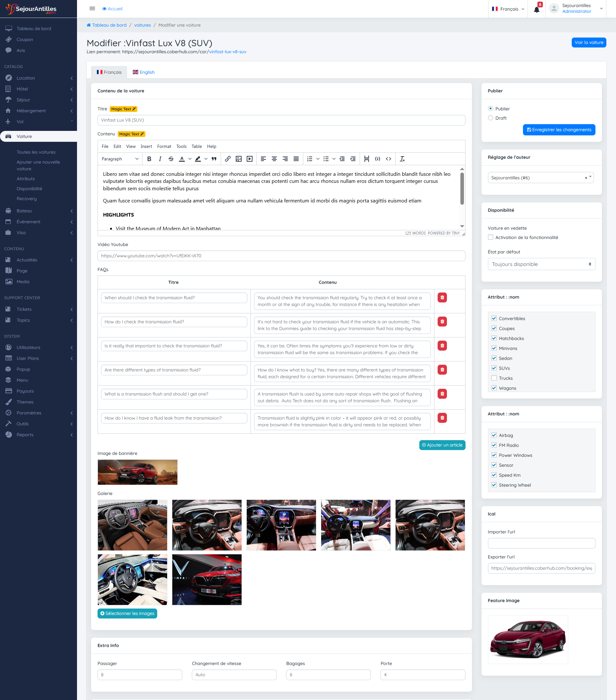Apply blockquote formatting
Screen dimensions: 616x700
pos(214,159)
